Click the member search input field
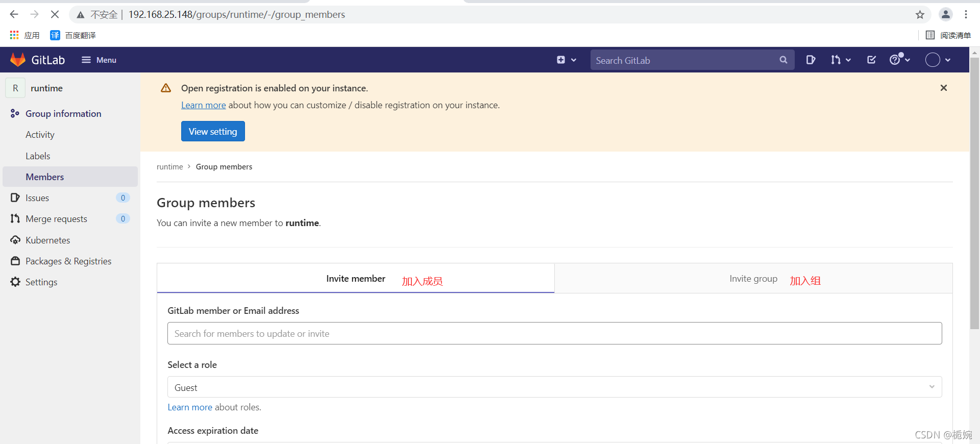Viewport: 980px width, 444px height. (x=555, y=333)
